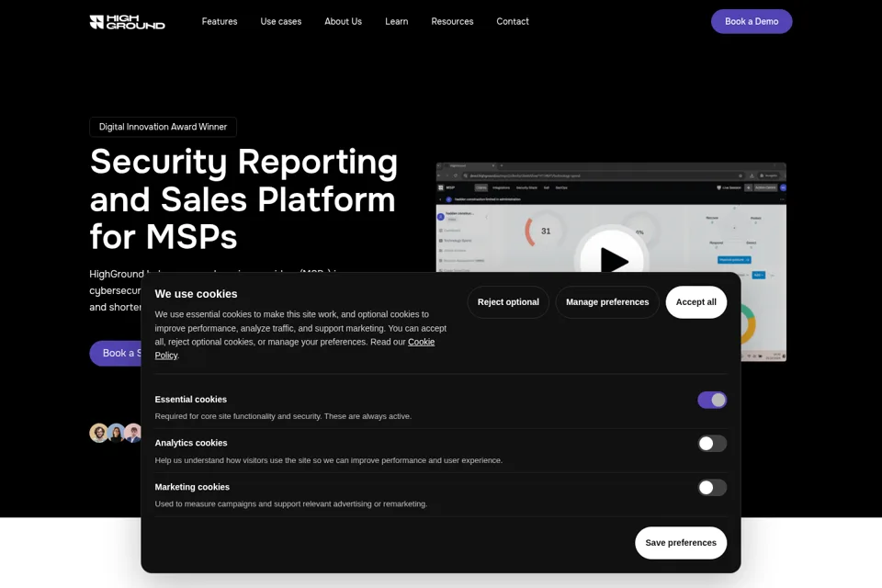Save cookie preferences
This screenshot has width=882, height=588.
pos(681,543)
